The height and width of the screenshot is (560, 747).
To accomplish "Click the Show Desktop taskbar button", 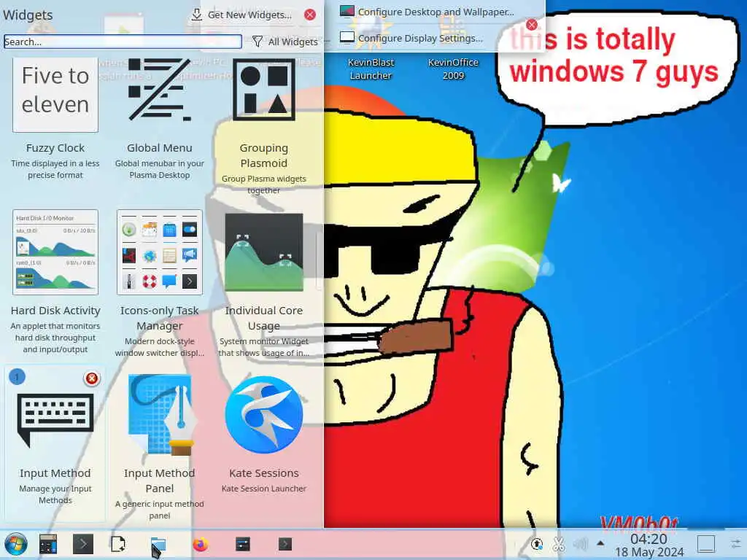I will pyautogui.click(x=706, y=544).
